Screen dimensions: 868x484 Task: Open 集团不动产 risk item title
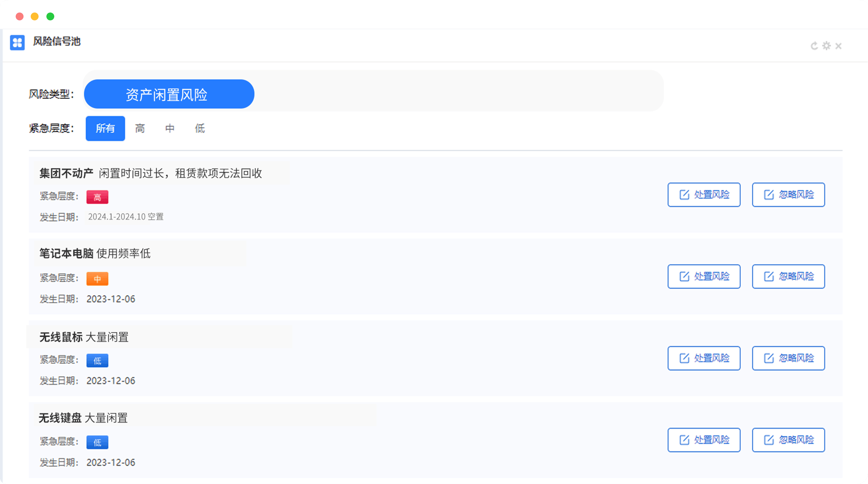click(66, 173)
